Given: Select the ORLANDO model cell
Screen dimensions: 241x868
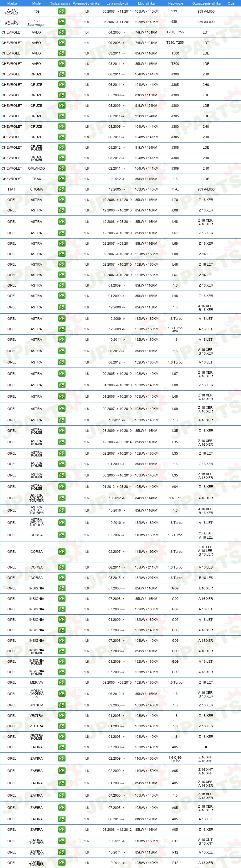Looking at the screenshot, I should coord(36,168).
